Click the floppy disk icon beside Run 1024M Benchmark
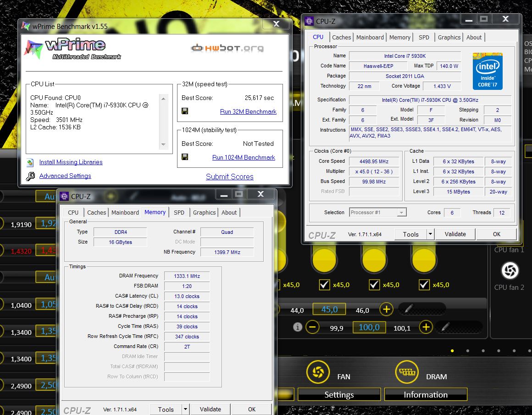Viewport: 532px width, 415px height. [x=185, y=157]
